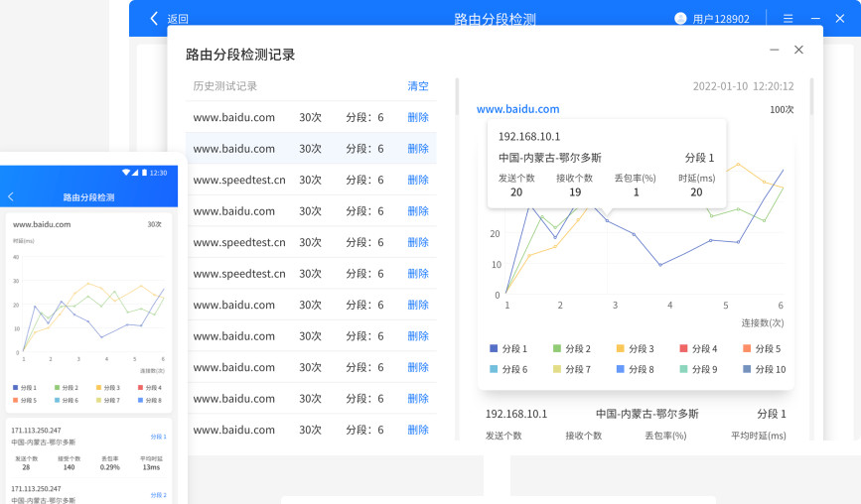The height and width of the screenshot is (504, 861).
Task: Tap the signal strength icon in the mobile status bar
Action: coord(135,173)
